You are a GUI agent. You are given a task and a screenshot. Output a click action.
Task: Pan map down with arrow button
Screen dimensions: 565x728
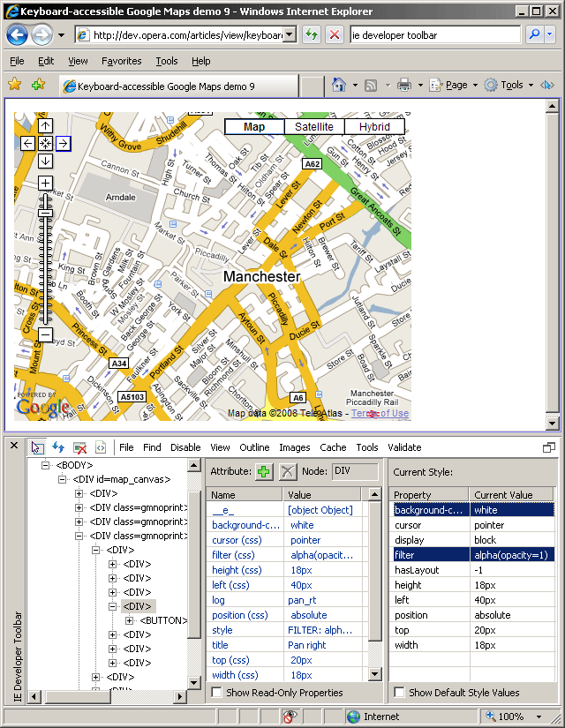(x=45, y=161)
